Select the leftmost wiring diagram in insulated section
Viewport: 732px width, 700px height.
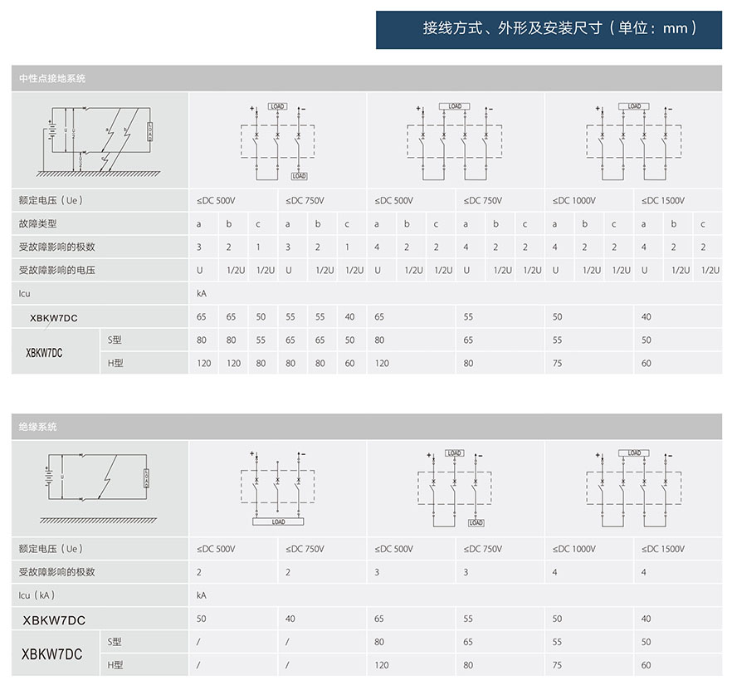pyautogui.click(x=278, y=488)
